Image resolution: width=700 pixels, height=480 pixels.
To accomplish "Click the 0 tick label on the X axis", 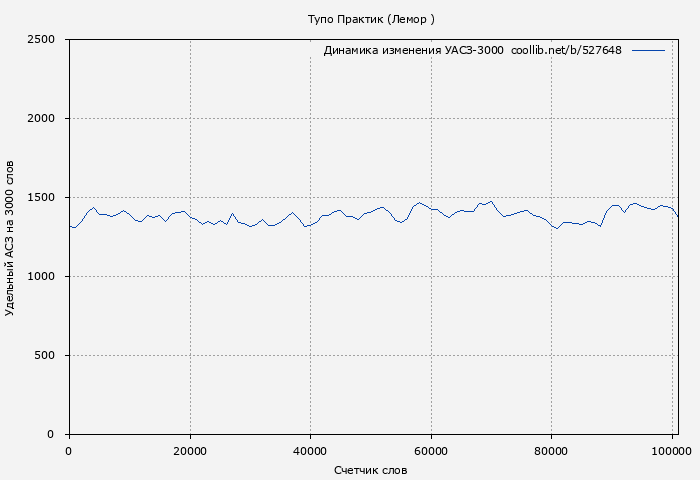I will click(69, 452).
